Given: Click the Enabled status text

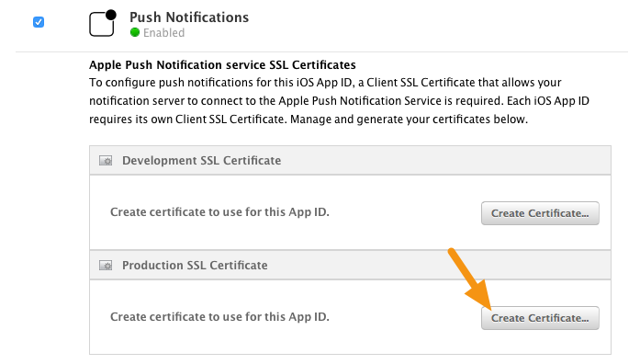Looking at the screenshot, I should click(164, 33).
